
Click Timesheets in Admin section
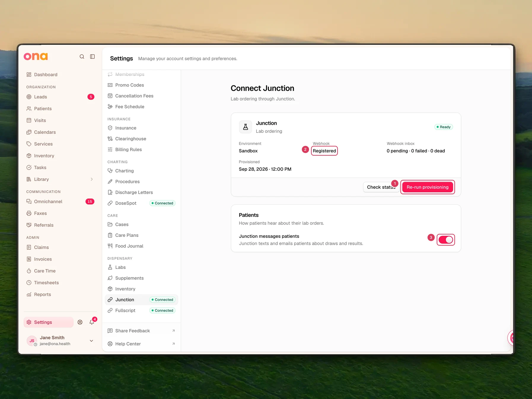pyautogui.click(x=60, y=283)
